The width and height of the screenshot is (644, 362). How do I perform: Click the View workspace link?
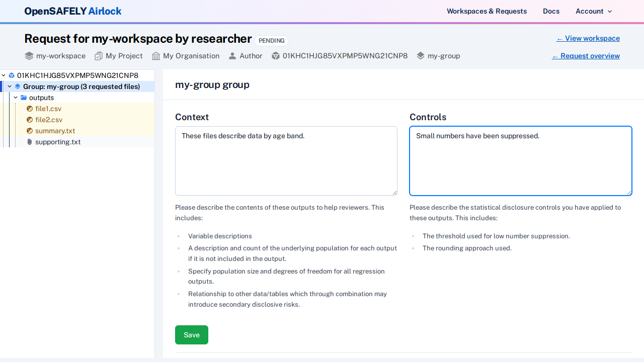coord(588,38)
